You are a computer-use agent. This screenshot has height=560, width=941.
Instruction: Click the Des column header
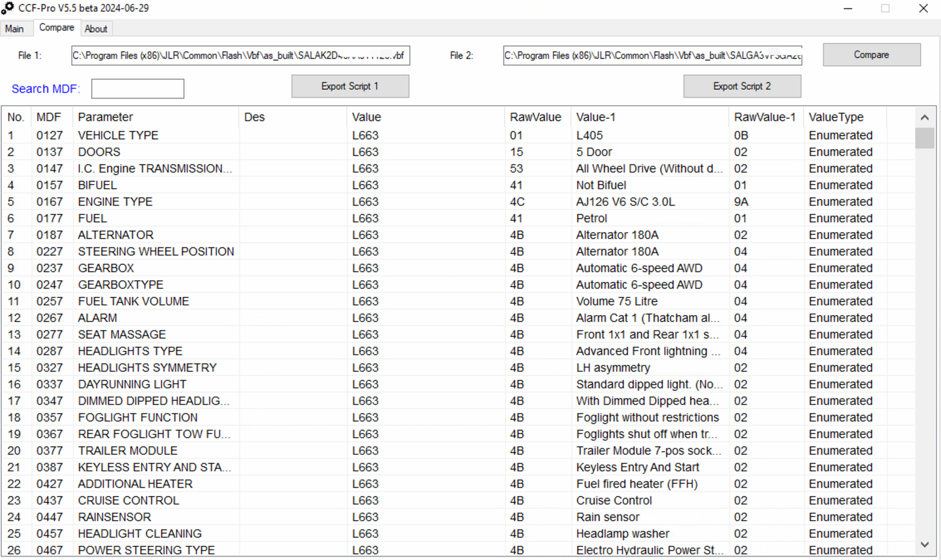293,117
